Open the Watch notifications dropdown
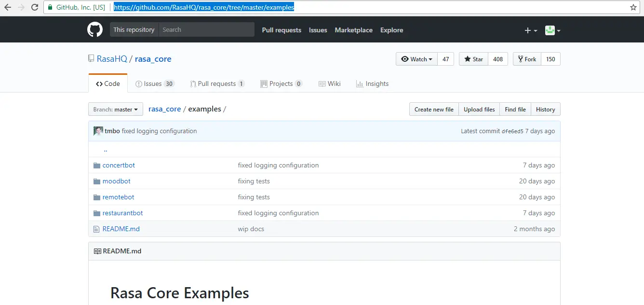The width and height of the screenshot is (644, 305). point(417,59)
